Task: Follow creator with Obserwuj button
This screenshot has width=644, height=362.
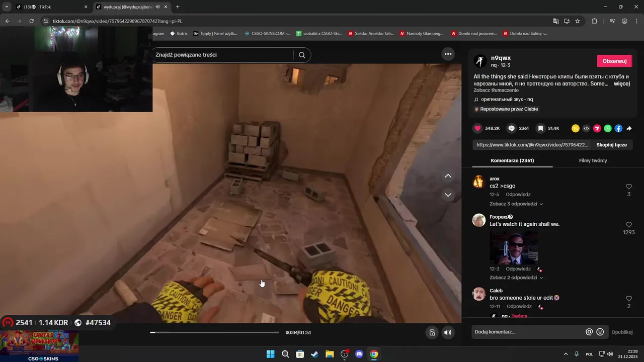Action: [x=614, y=61]
